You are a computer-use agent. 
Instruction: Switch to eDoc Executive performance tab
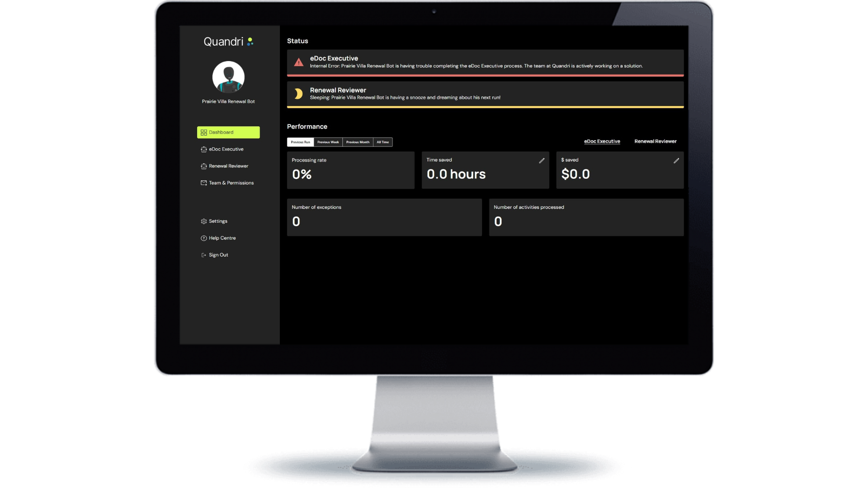602,141
